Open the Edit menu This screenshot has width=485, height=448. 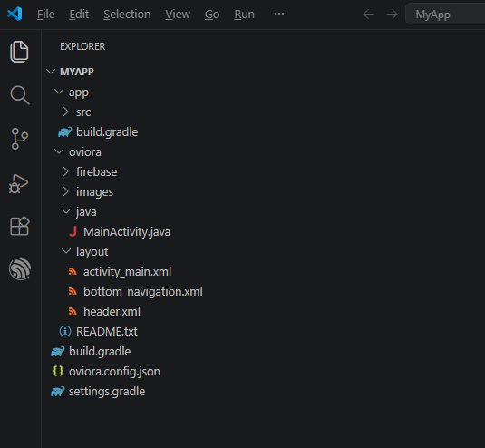pos(79,15)
